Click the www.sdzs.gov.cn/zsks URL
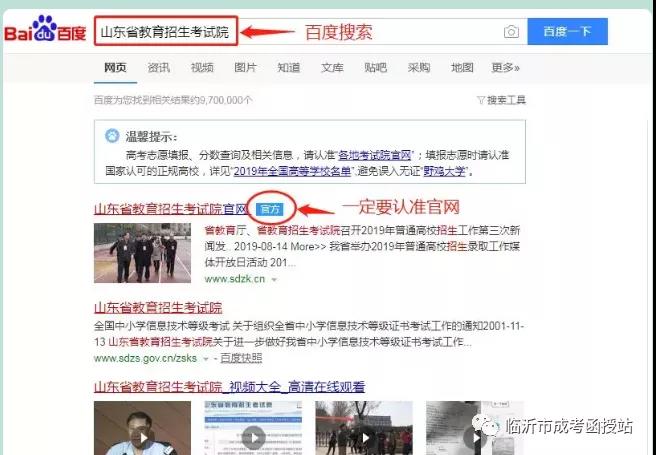 (145, 358)
